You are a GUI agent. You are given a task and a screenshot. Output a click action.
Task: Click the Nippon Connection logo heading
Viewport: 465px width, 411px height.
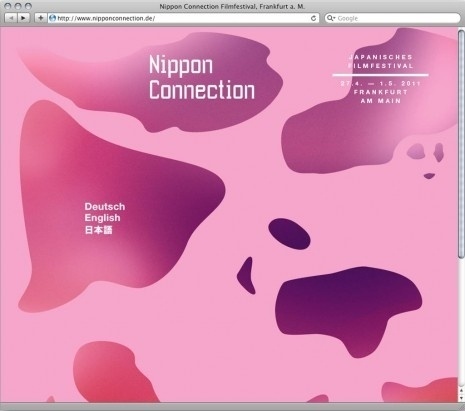(201, 77)
